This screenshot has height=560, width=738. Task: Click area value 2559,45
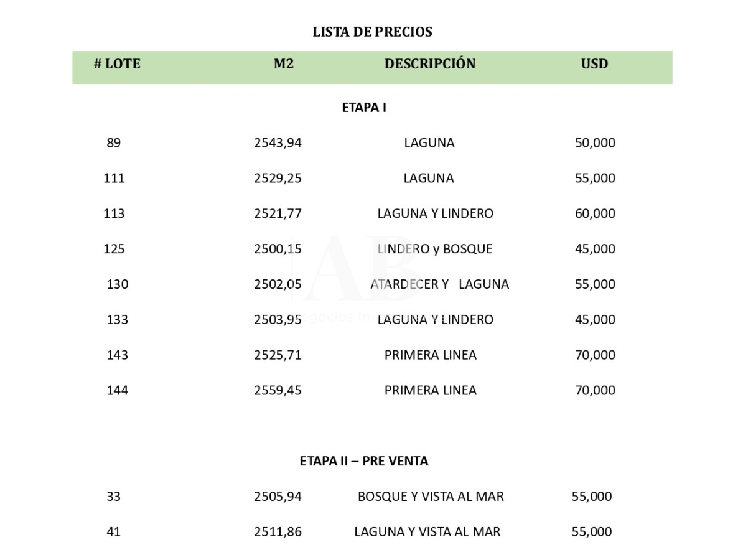point(278,391)
